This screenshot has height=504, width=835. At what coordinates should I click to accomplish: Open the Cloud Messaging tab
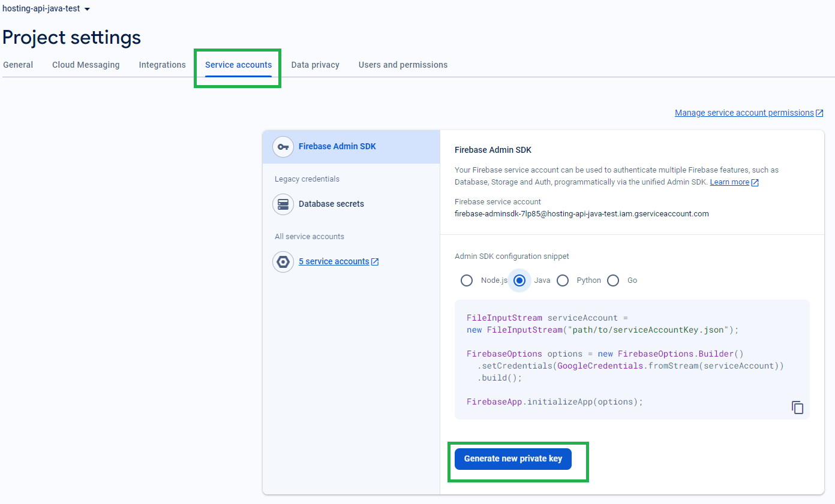click(86, 65)
